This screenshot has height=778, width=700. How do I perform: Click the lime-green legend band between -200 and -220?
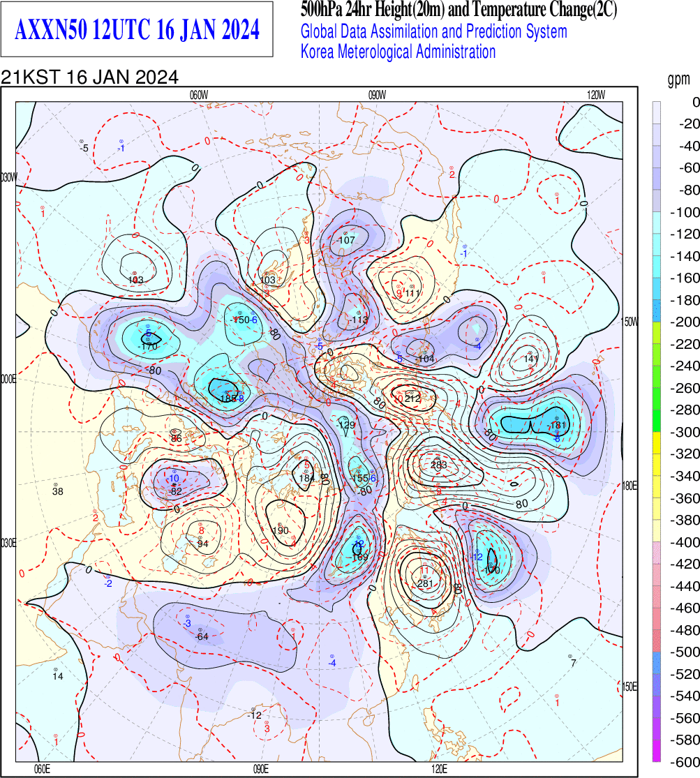point(657,333)
